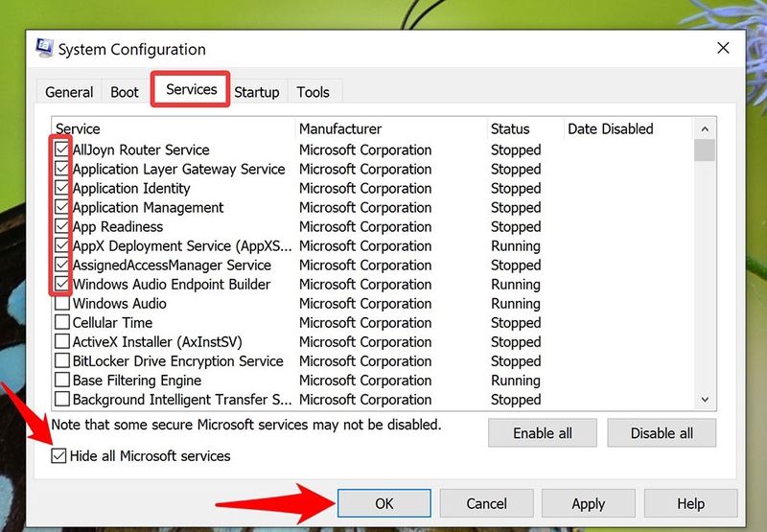Select 'AssignedAccessManager Service' row text
767x532 pixels.
point(172,265)
